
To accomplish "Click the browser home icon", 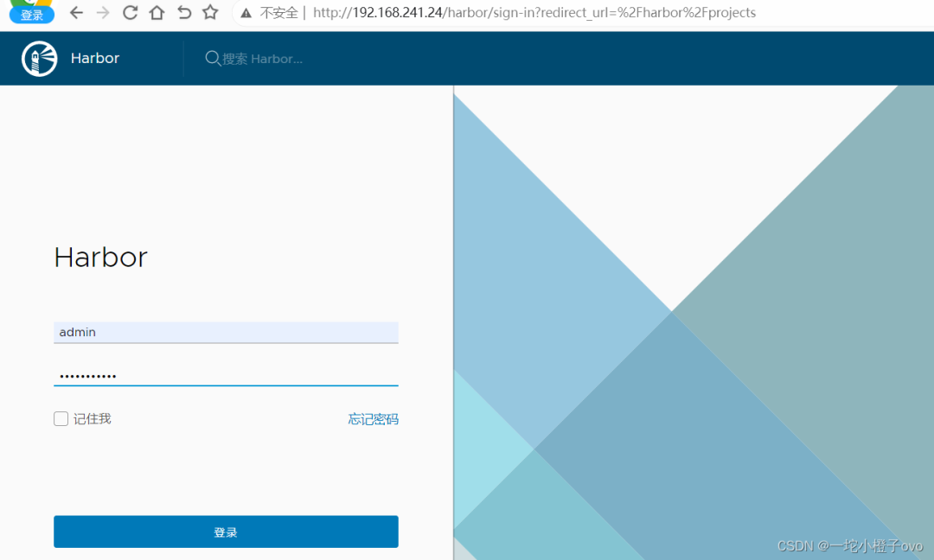I will pos(157,13).
